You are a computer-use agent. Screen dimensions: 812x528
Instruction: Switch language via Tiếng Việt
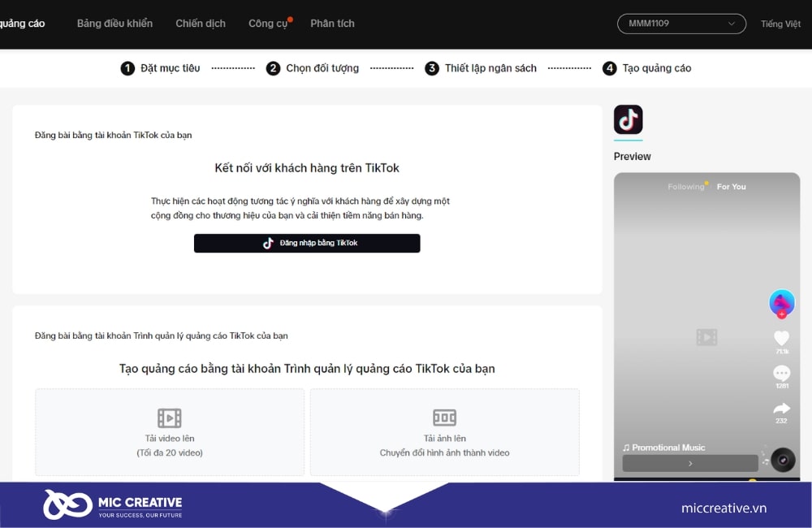tap(780, 24)
